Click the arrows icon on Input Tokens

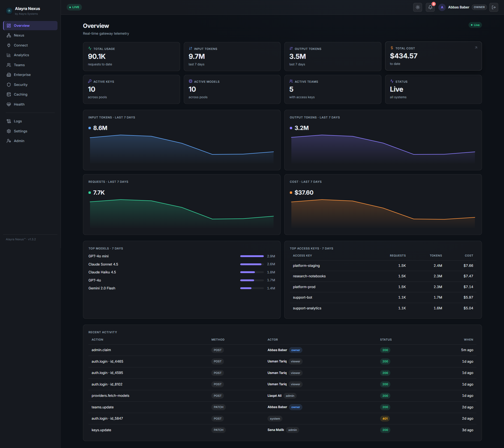[x=191, y=49]
